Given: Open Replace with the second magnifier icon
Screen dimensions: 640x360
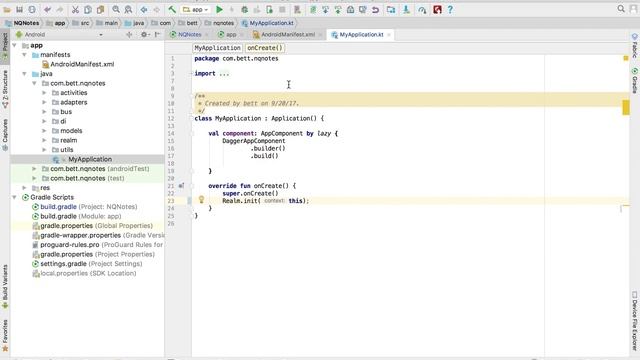Looking at the screenshot, I should (128, 9).
